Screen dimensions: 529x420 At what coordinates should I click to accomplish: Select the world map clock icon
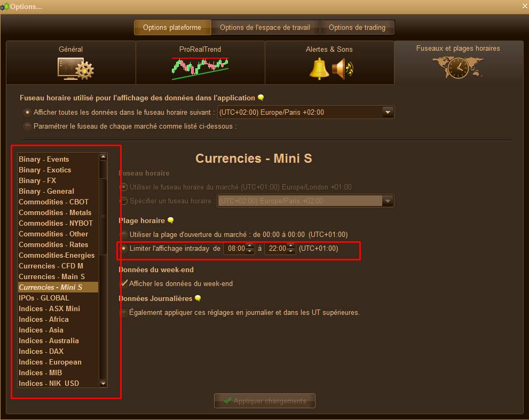coord(458,67)
